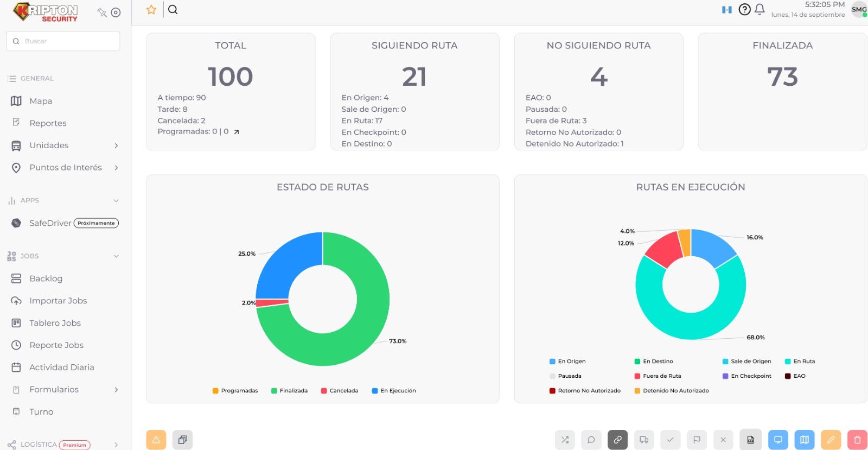Expand Puntos de Interés submenu arrow
868x450 pixels.
click(x=116, y=168)
